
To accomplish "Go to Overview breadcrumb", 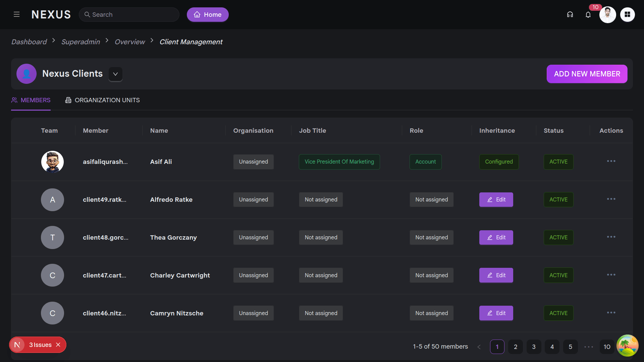I will 130,42.
